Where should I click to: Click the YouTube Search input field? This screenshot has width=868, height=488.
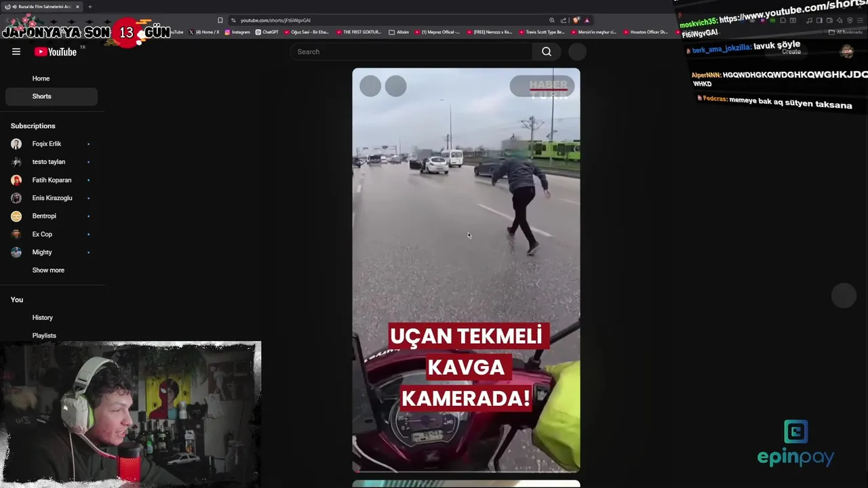(x=411, y=52)
